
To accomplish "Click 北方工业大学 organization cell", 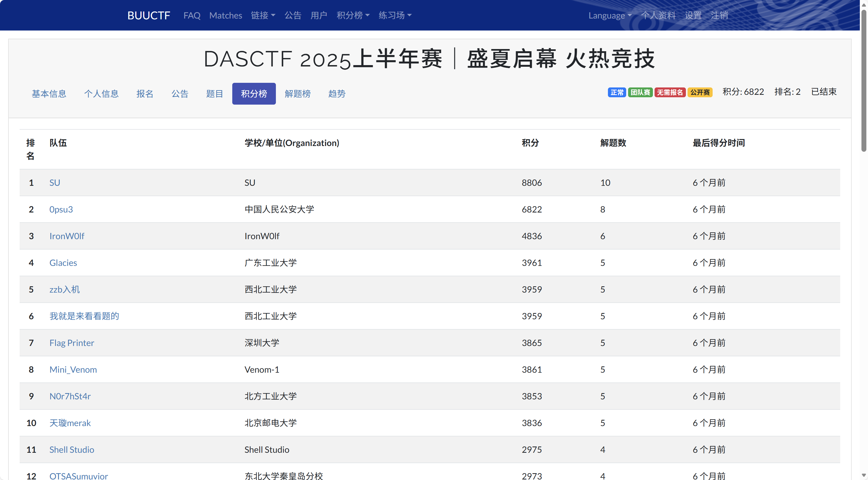I will click(271, 396).
